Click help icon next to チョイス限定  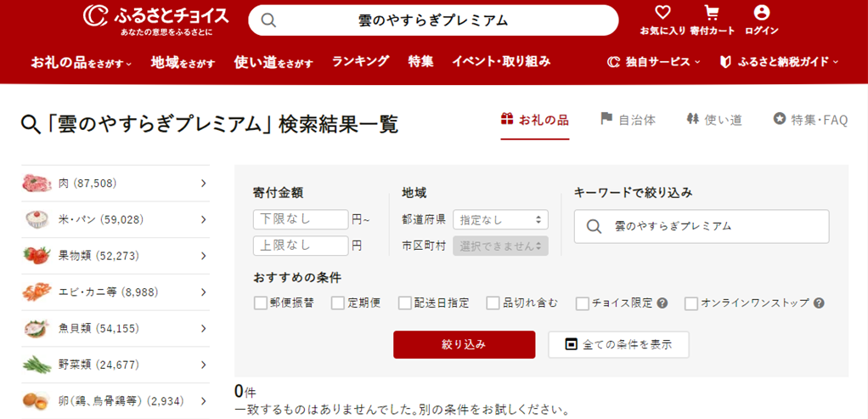click(x=662, y=303)
